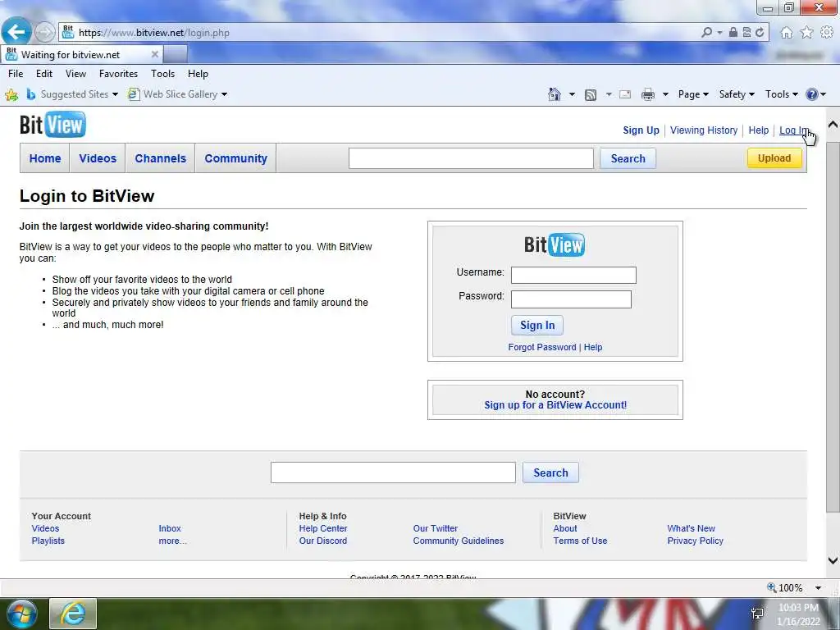Click 'Sign up for a BitView Account!' link
Viewport: 840px width, 630px height.
click(x=555, y=405)
